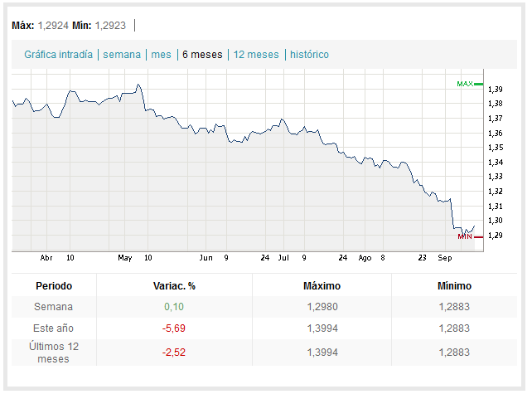Click the Mínimo column header

pyautogui.click(x=454, y=285)
